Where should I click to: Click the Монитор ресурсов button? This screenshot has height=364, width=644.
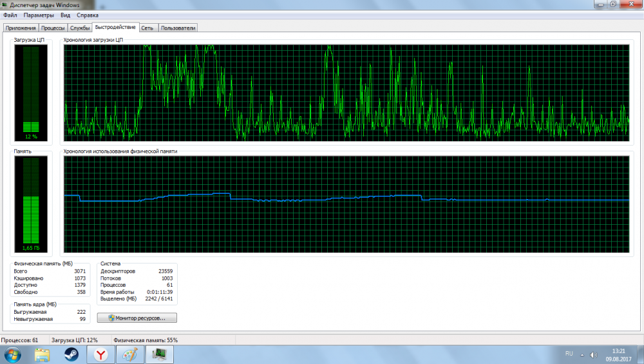(x=137, y=318)
